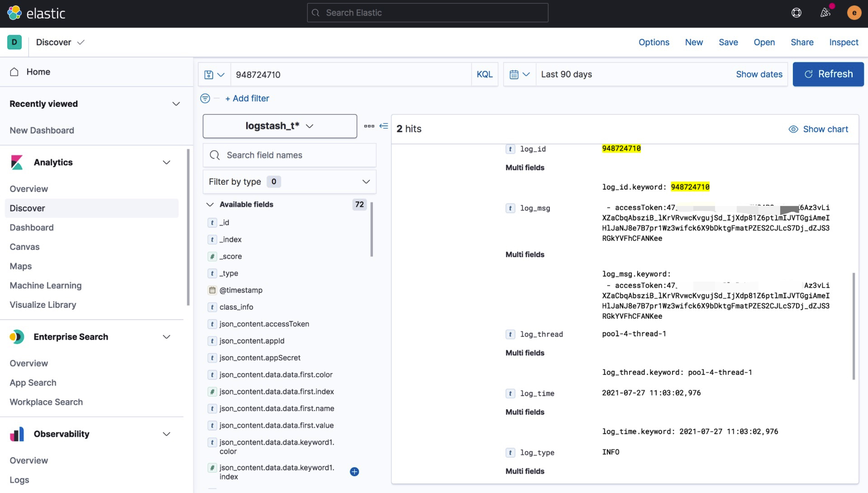Click the Elastic logo

pos(36,13)
